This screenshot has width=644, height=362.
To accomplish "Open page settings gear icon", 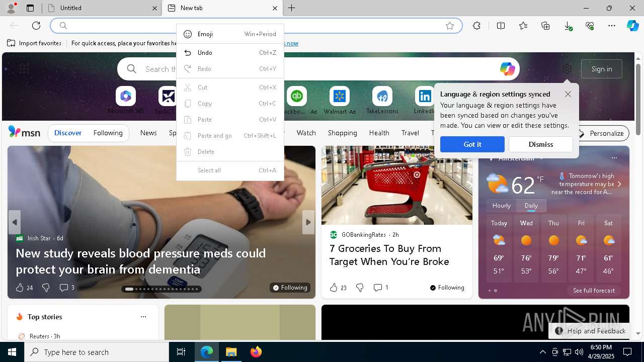I will (x=567, y=69).
